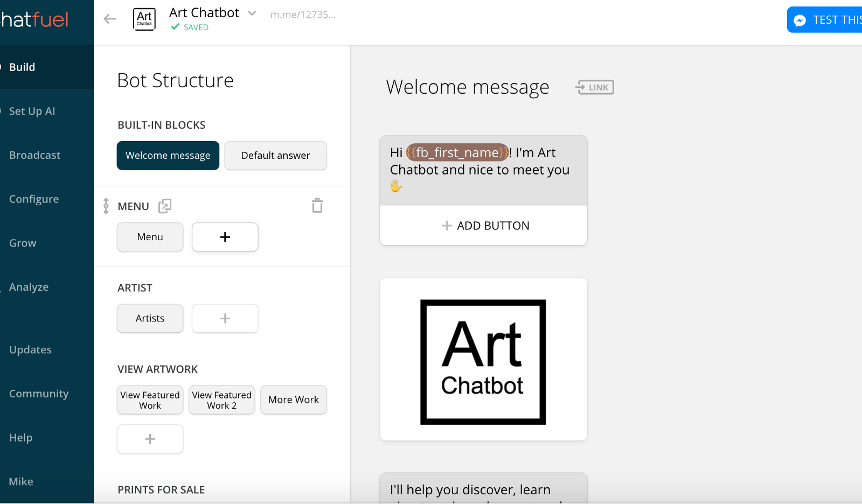Select the Welcome message block
Image resolution: width=862 pixels, height=504 pixels.
tap(168, 156)
